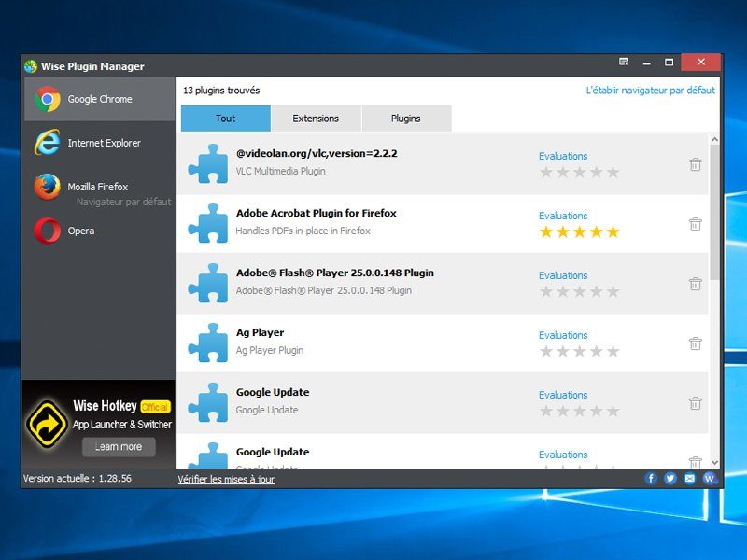This screenshot has width=747, height=560.
Task: Click the plugin list vertical scrollbar thumb
Action: coord(714,213)
